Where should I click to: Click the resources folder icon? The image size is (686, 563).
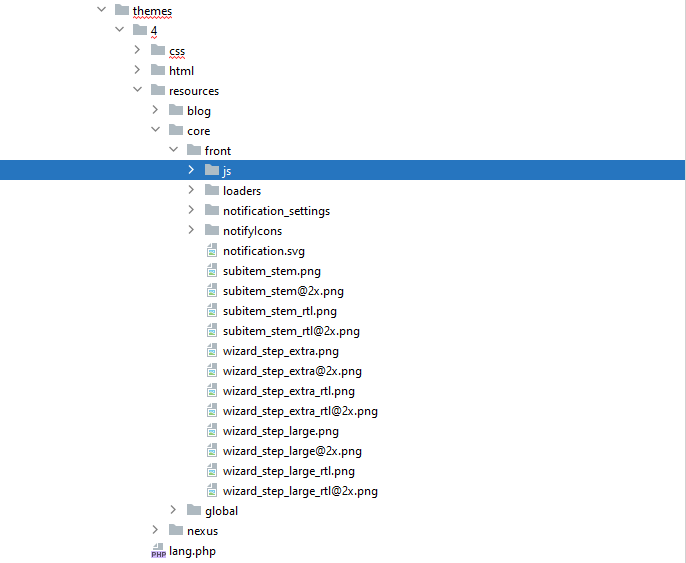pyautogui.click(x=158, y=91)
